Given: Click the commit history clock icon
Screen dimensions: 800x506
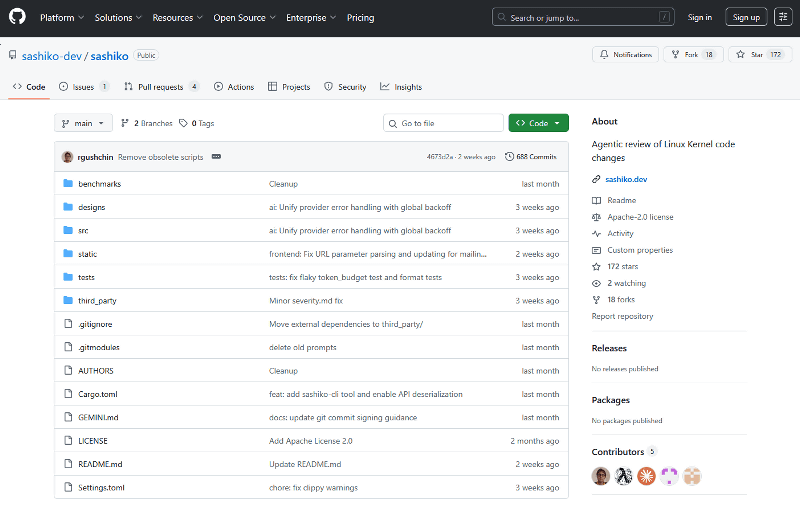Looking at the screenshot, I should click(x=509, y=157).
